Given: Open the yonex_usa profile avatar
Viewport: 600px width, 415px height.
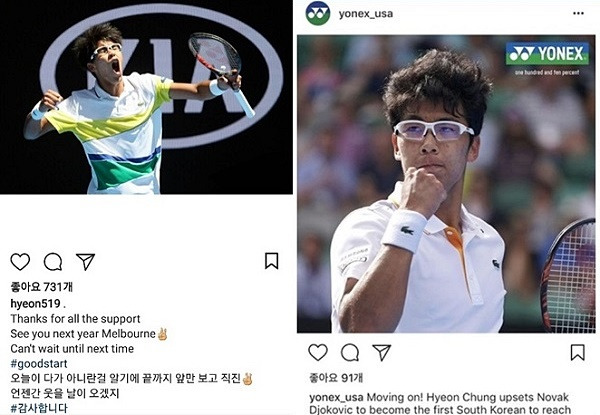Looking at the screenshot, I should (318, 13).
